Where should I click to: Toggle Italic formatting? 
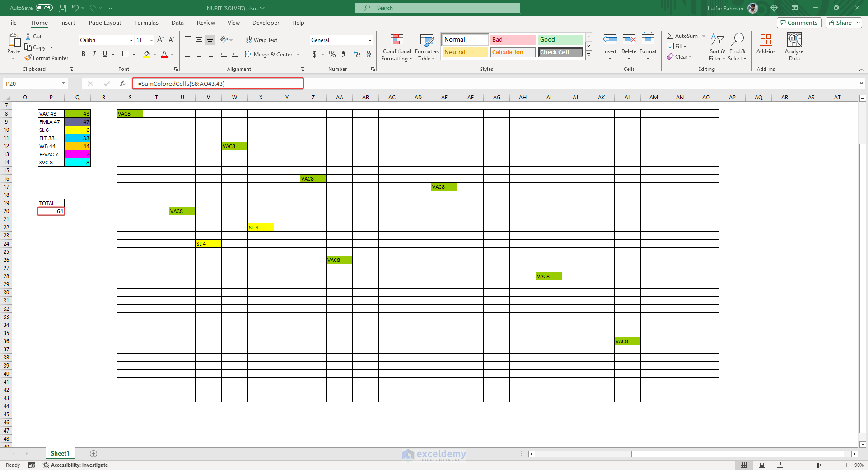tap(94, 54)
